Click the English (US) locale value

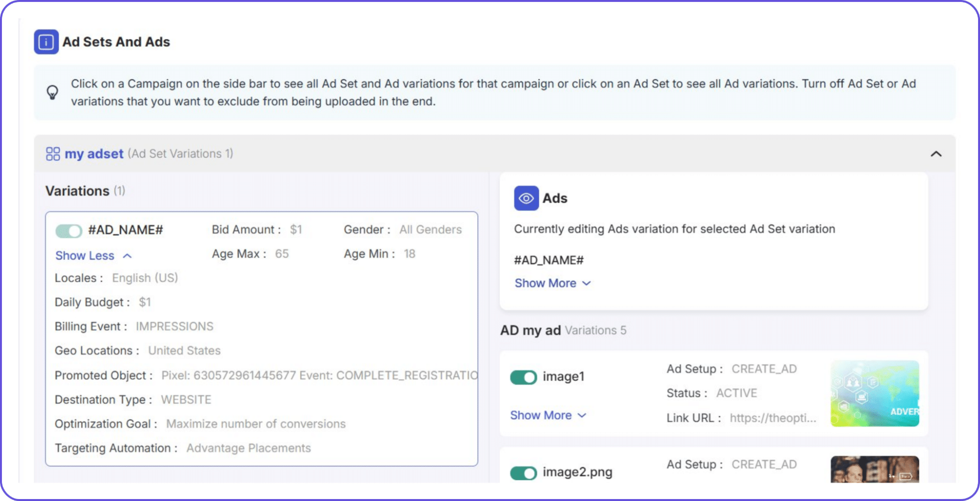(145, 278)
